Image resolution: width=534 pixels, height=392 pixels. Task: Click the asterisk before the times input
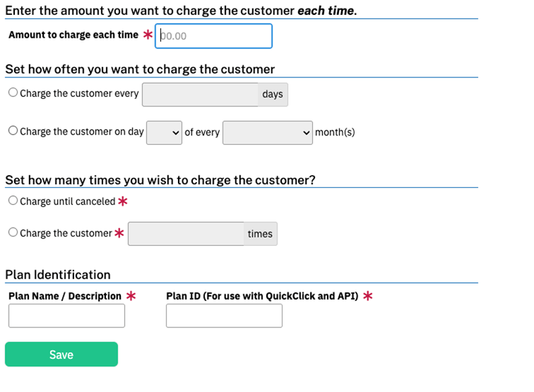click(119, 233)
